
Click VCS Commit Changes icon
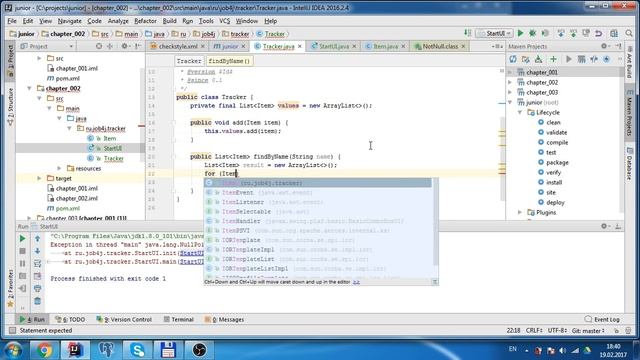[573, 33]
